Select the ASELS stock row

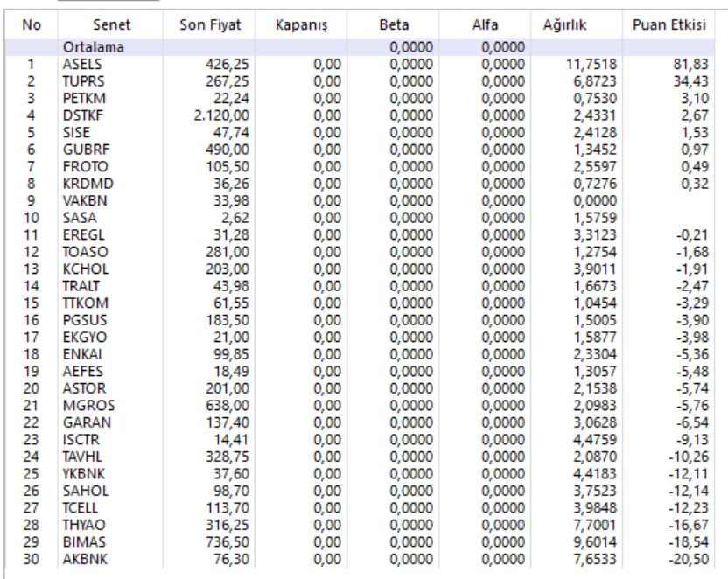[360, 64]
